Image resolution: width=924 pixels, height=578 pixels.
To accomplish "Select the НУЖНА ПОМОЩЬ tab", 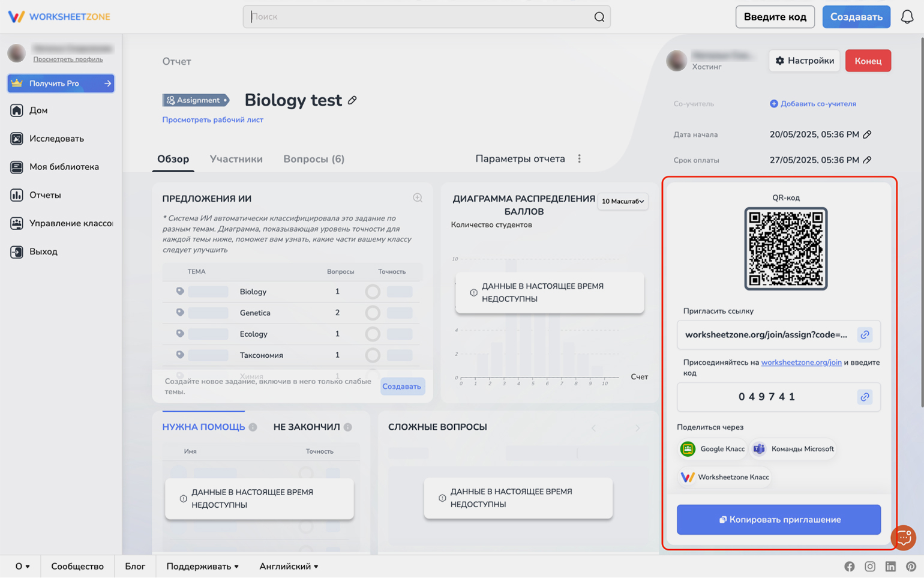I will tap(203, 427).
